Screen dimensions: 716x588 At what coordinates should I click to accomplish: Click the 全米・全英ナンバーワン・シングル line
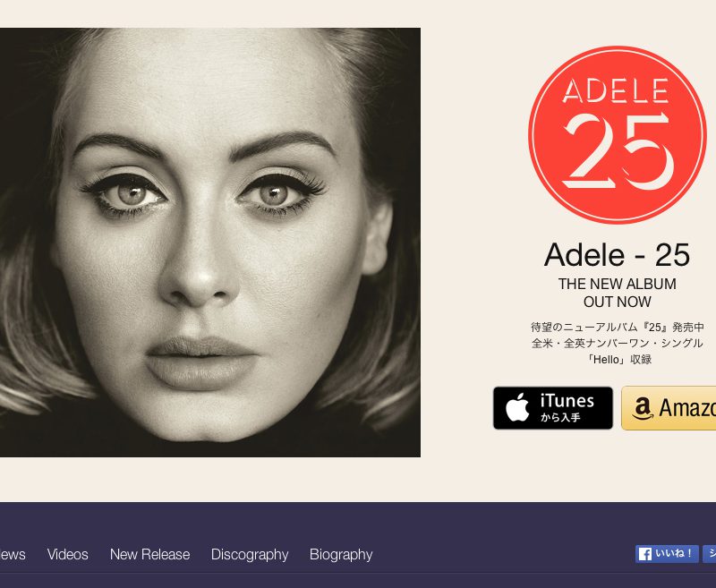(x=618, y=344)
